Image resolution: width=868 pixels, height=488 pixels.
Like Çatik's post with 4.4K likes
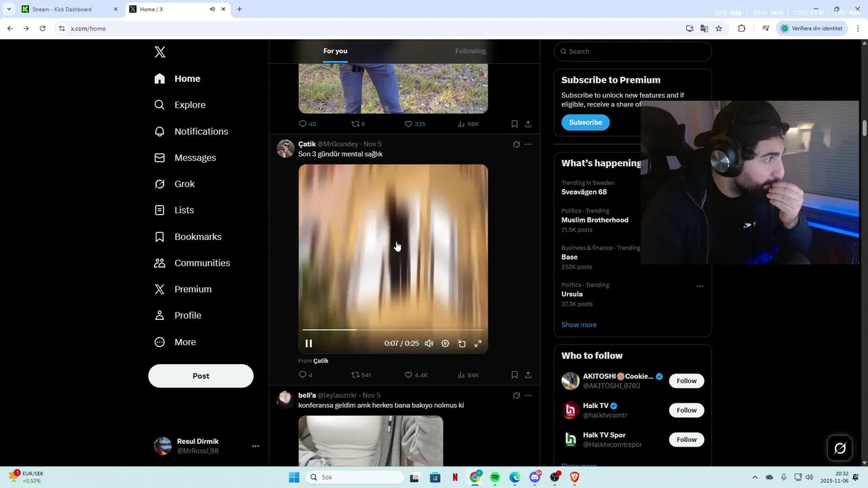(x=408, y=375)
